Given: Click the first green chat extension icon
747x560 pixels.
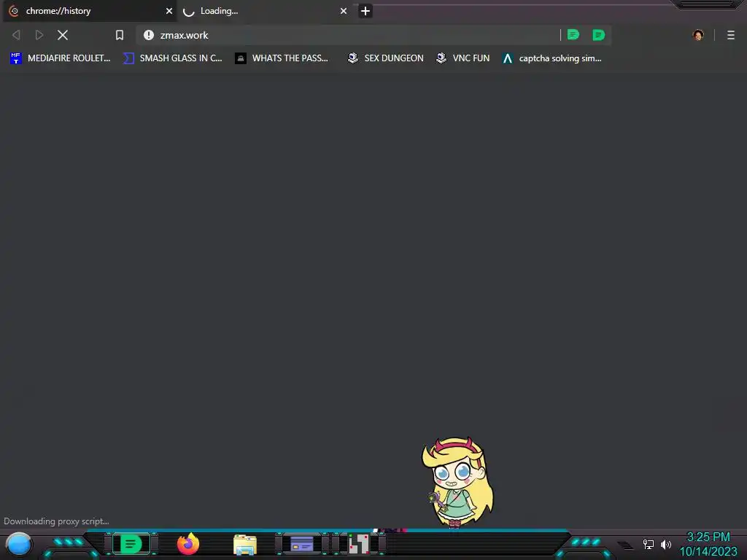Looking at the screenshot, I should pos(573,35).
